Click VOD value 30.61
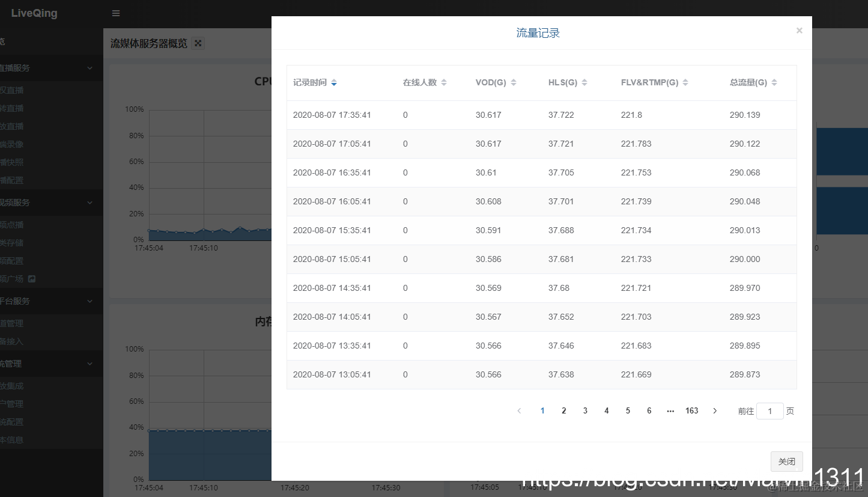The height and width of the screenshot is (497, 868). click(486, 172)
